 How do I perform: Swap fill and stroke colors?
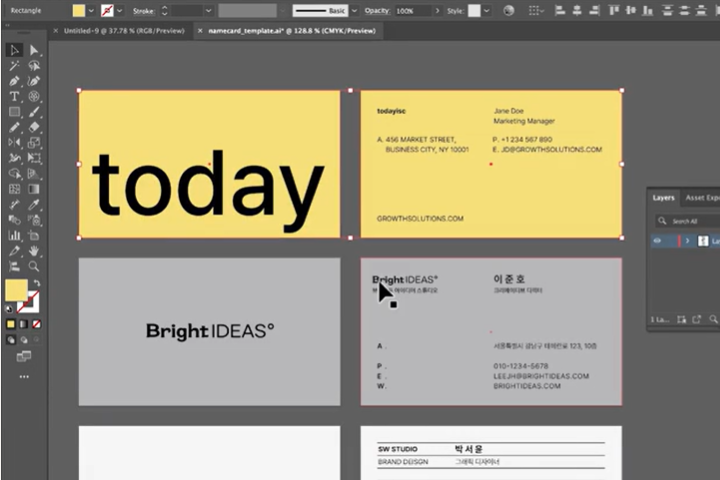tap(37, 283)
